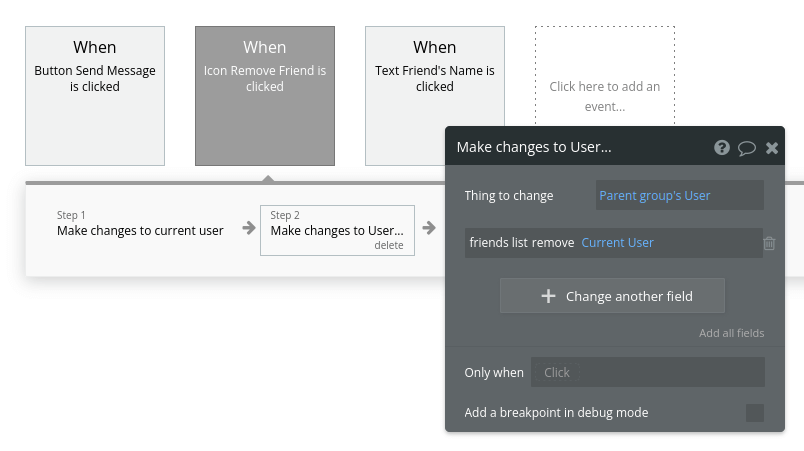Click the Only when condition field
This screenshot has width=804, height=451.
click(x=647, y=372)
